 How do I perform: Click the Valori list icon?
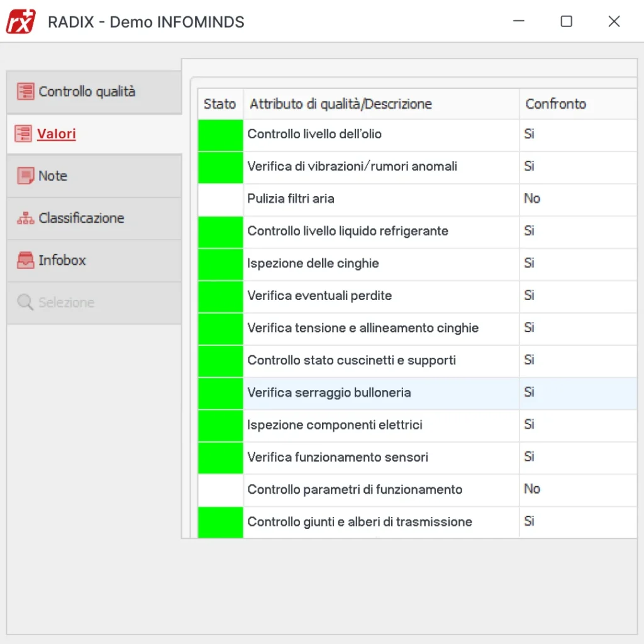pyautogui.click(x=25, y=133)
